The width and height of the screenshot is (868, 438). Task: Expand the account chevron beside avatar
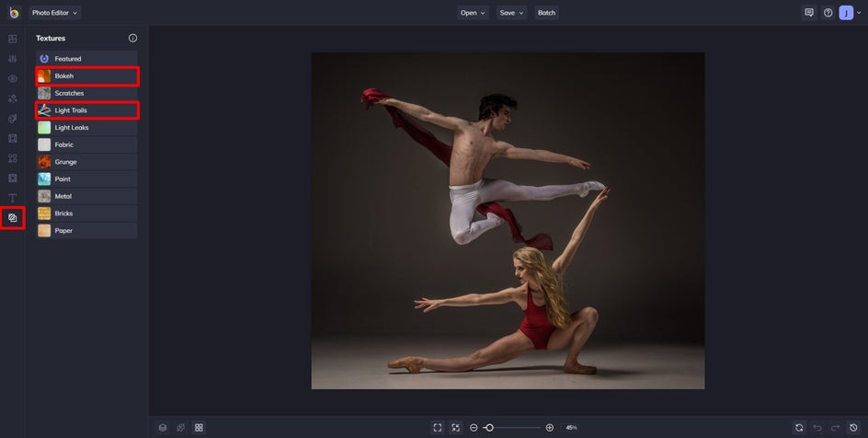[859, 13]
